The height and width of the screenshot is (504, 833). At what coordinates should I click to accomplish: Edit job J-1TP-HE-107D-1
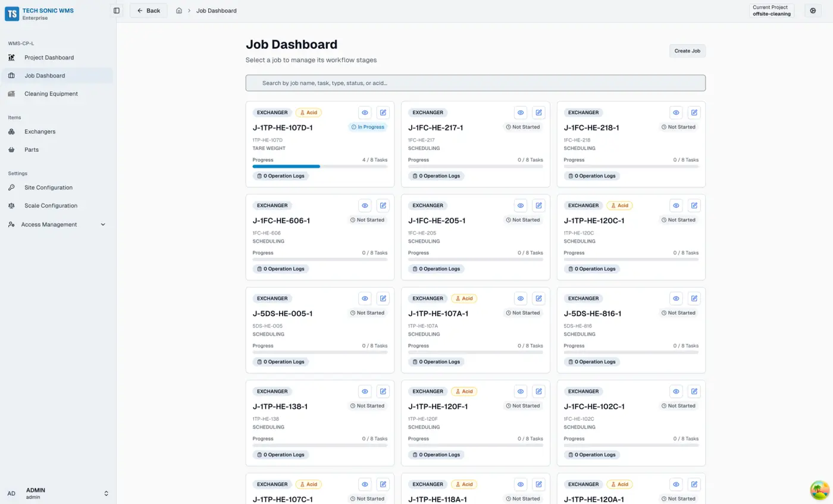point(383,112)
